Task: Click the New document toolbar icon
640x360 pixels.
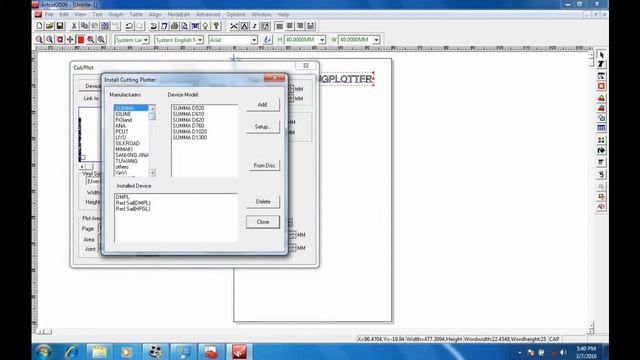Action: point(39,26)
